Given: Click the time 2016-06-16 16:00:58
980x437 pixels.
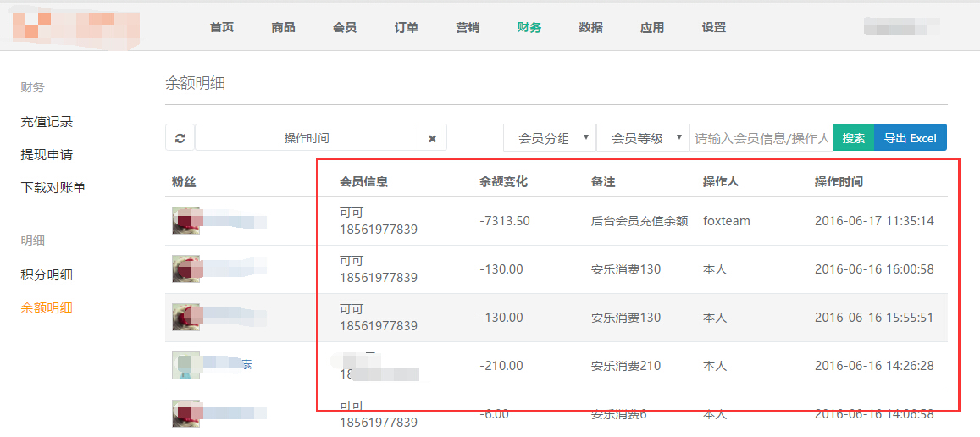Looking at the screenshot, I should (874, 268).
